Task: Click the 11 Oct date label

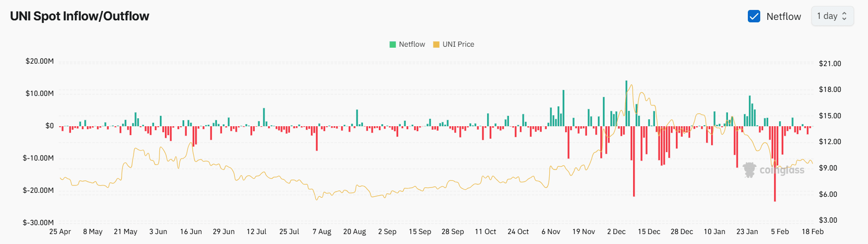Action: 486,232
